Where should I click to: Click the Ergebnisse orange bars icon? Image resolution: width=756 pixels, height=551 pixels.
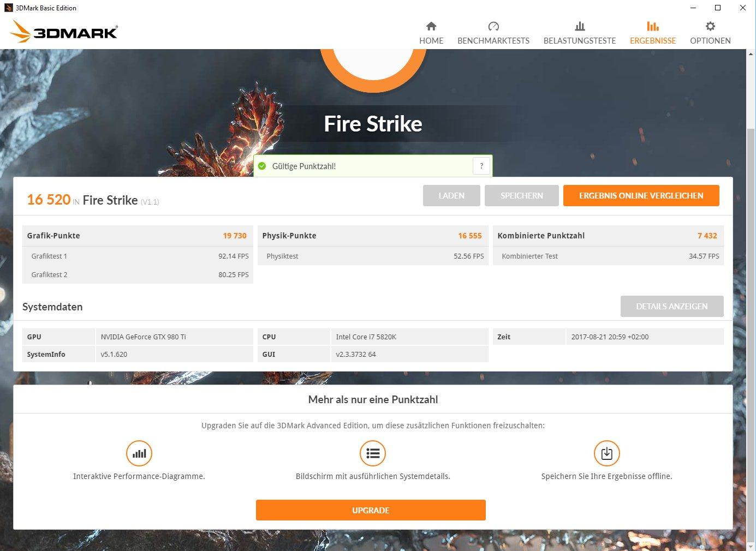(x=653, y=26)
